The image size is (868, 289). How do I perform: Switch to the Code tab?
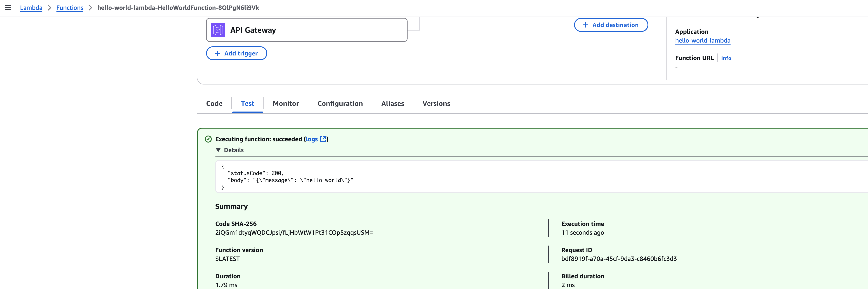pyautogui.click(x=214, y=103)
